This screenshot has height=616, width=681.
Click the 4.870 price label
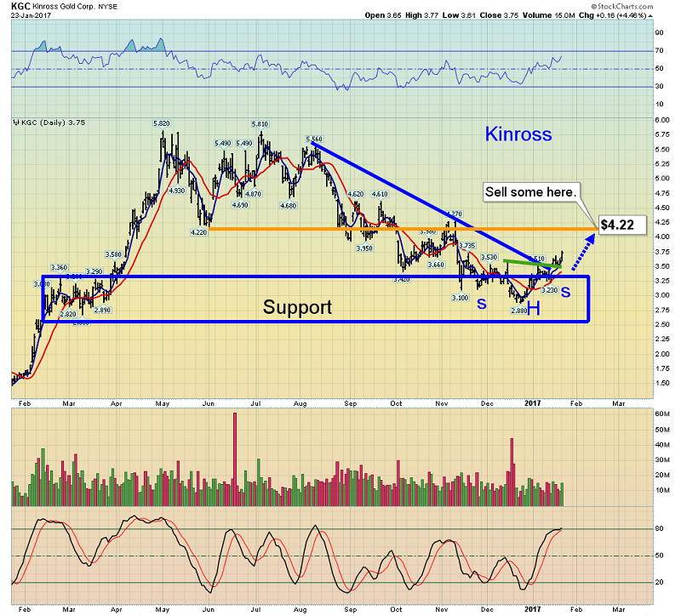pyautogui.click(x=253, y=194)
